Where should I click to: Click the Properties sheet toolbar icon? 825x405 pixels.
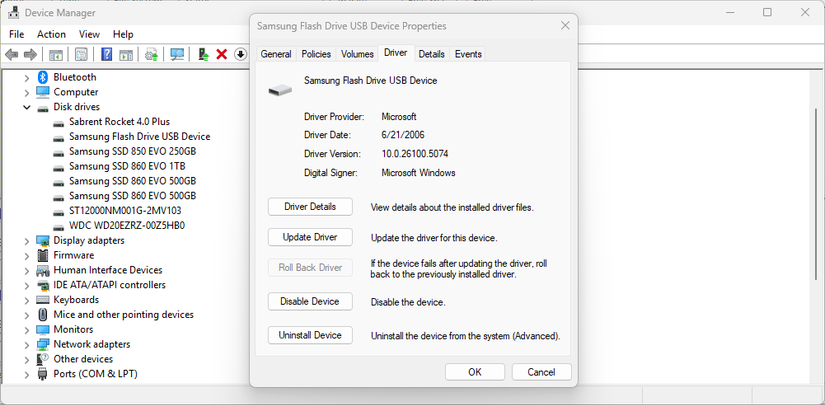pyautogui.click(x=81, y=54)
